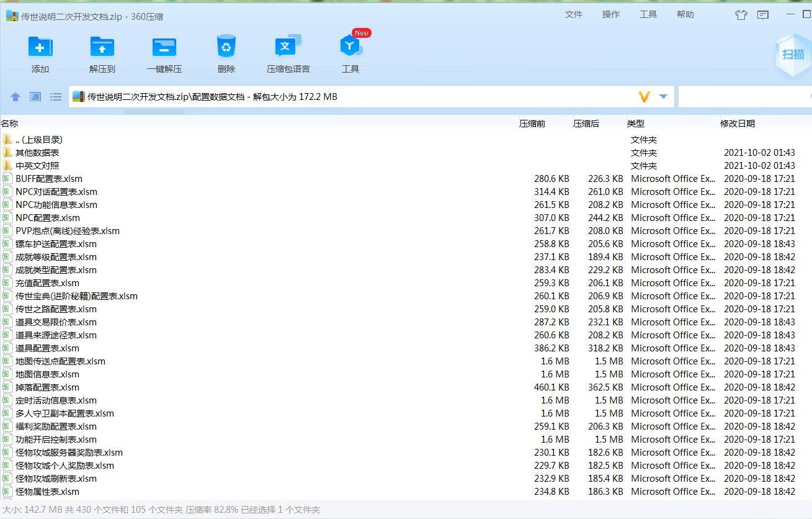Sort files by the 修改日期 column header
This screenshot has height=519, width=812.
point(738,124)
